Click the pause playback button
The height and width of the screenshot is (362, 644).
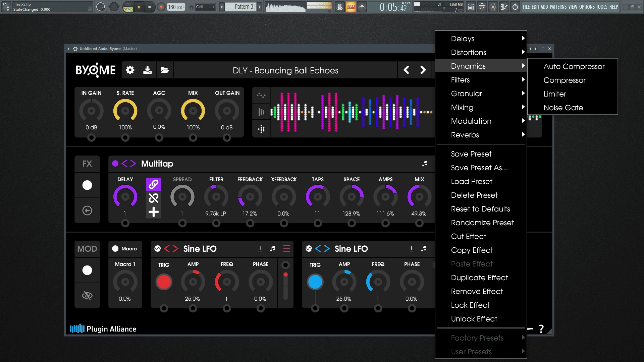[139, 7]
